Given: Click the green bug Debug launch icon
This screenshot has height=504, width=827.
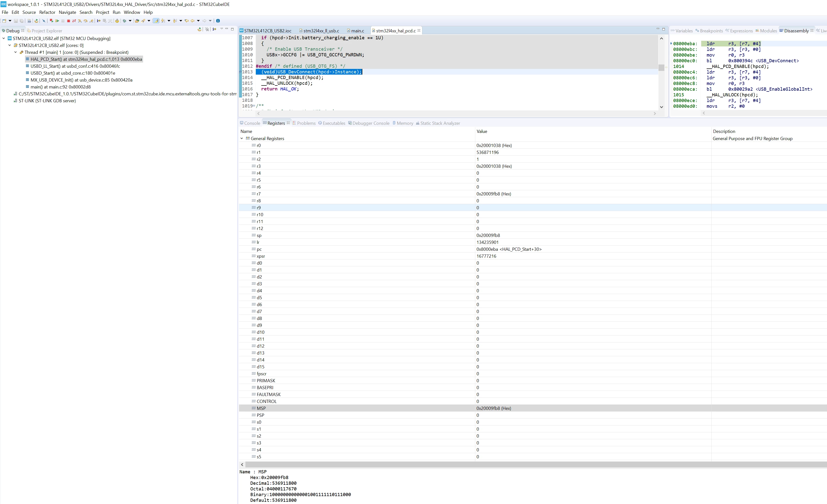Looking at the screenshot, I should pos(125,21).
